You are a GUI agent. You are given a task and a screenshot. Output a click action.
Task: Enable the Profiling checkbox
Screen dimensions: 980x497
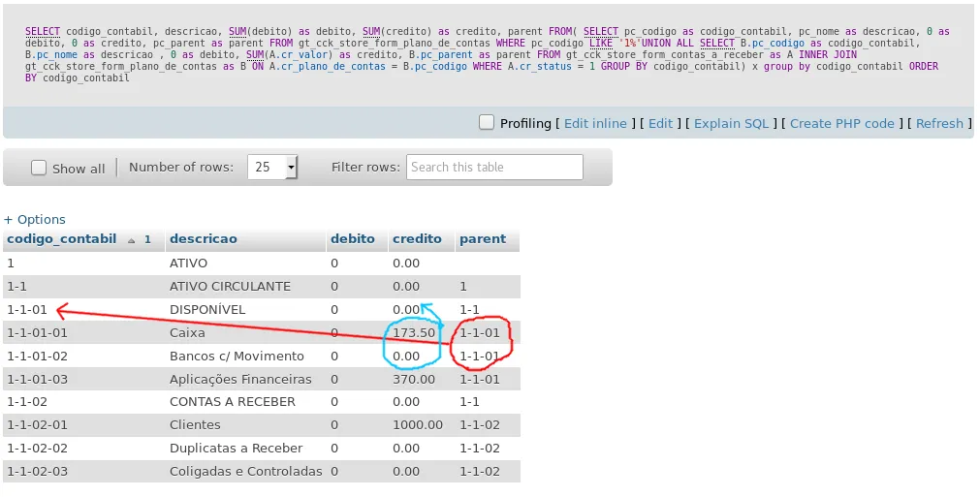487,123
